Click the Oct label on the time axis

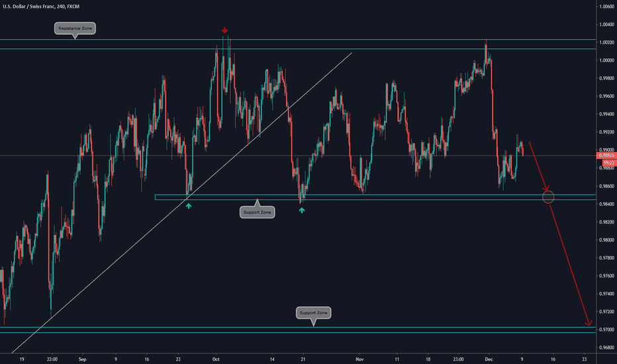pyautogui.click(x=214, y=358)
